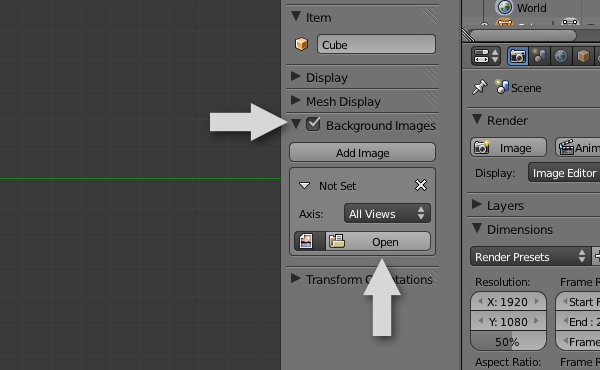Click the World globe icon in outliner
This screenshot has width=600, height=370.
[x=505, y=7]
